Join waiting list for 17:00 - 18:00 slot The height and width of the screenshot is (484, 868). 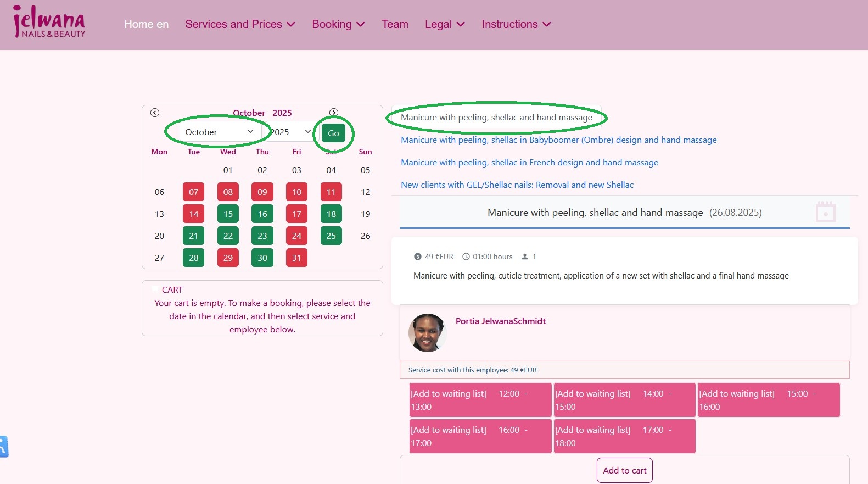624,436
